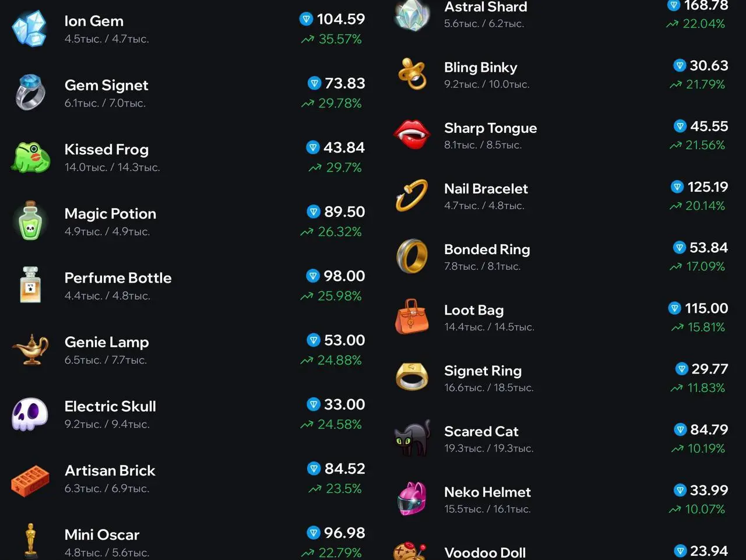This screenshot has width=746, height=560.
Task: Open the Loot Bag listing name
Action: pos(473,310)
